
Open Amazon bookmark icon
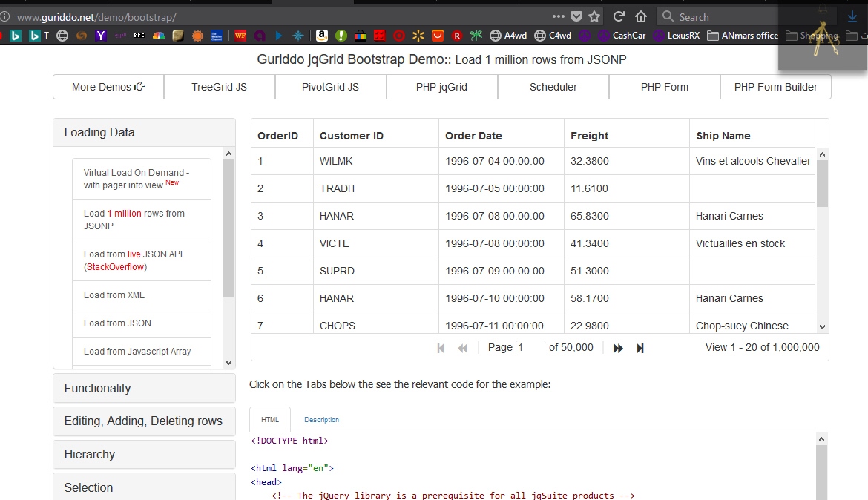pos(321,35)
